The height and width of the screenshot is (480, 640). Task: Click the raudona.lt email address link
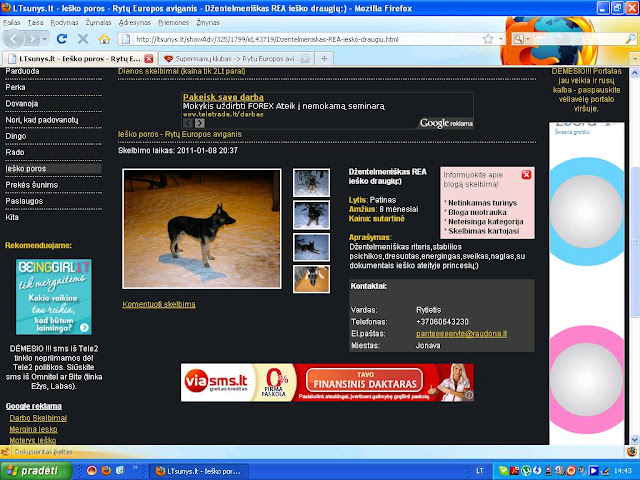pos(461,333)
